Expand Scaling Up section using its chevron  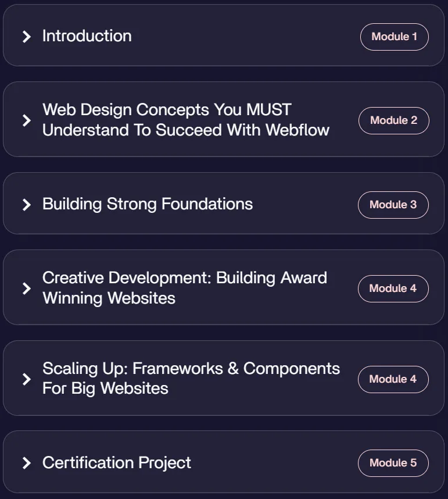click(x=27, y=379)
